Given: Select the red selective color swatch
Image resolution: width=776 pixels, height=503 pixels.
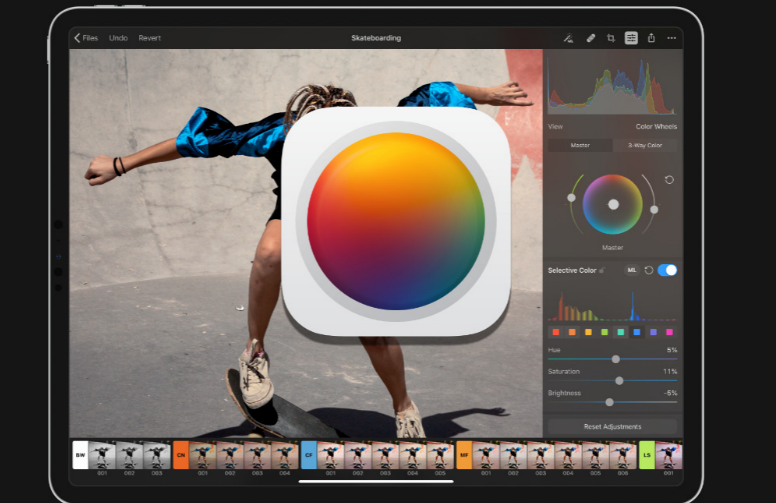Looking at the screenshot, I should pos(556,332).
